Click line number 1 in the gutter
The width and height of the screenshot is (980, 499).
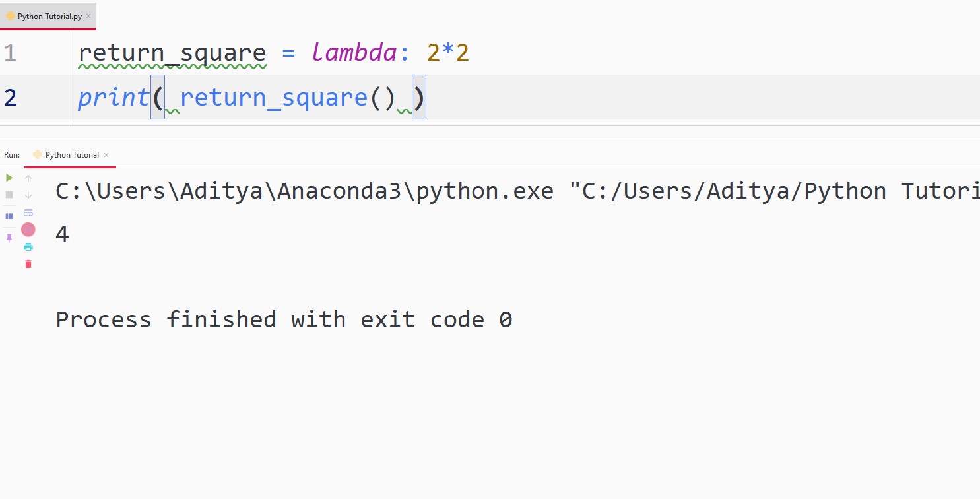coord(11,53)
